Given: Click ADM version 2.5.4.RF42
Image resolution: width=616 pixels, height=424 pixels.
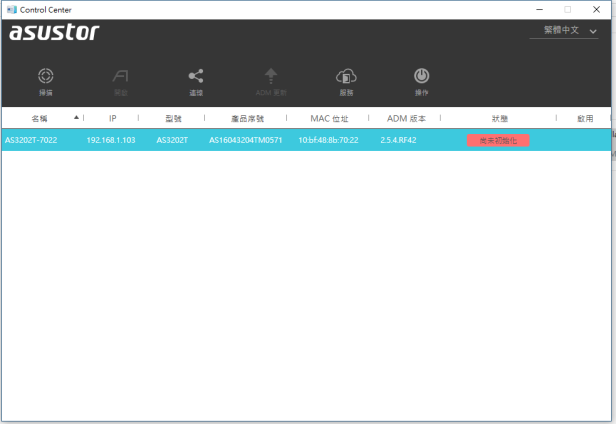Looking at the screenshot, I should click(398, 140).
